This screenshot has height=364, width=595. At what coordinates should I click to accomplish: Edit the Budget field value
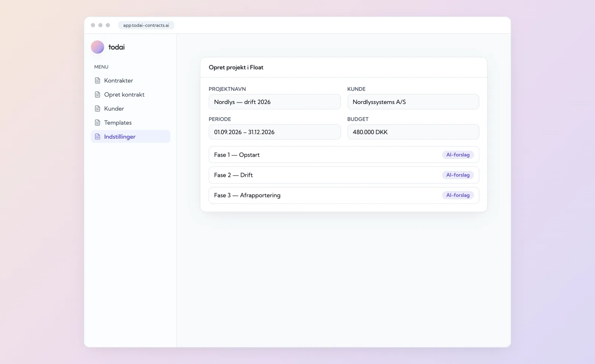point(413,132)
